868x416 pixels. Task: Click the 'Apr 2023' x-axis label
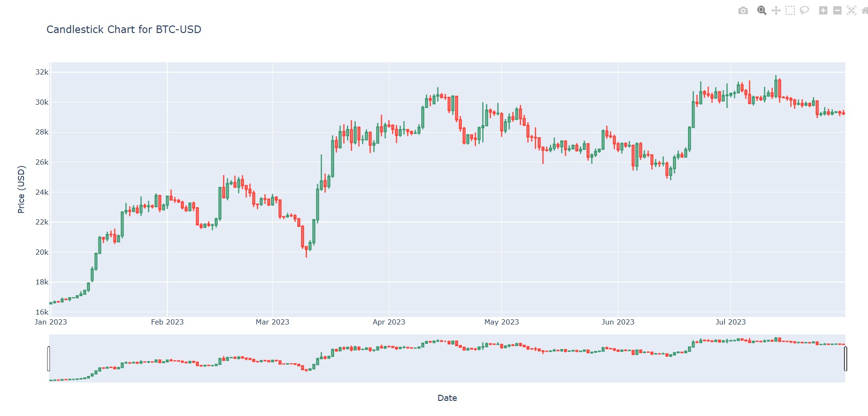pyautogui.click(x=389, y=322)
